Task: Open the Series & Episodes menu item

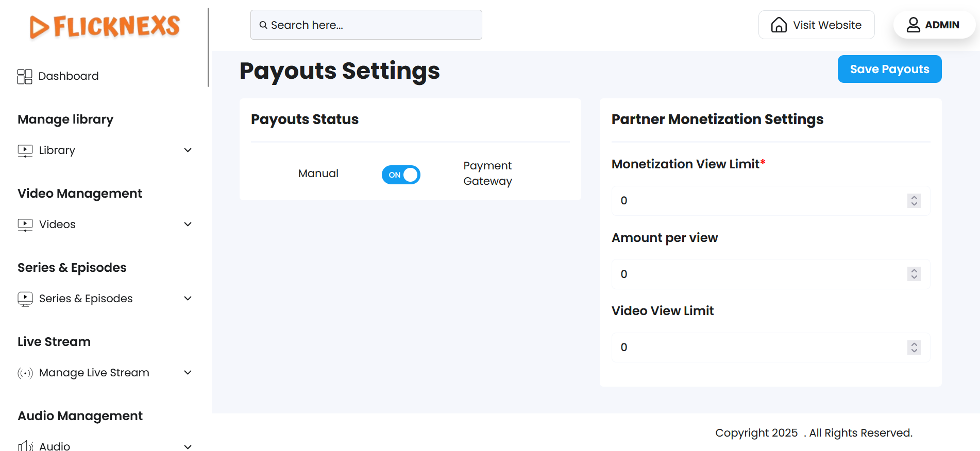Action: pyautogui.click(x=86, y=299)
